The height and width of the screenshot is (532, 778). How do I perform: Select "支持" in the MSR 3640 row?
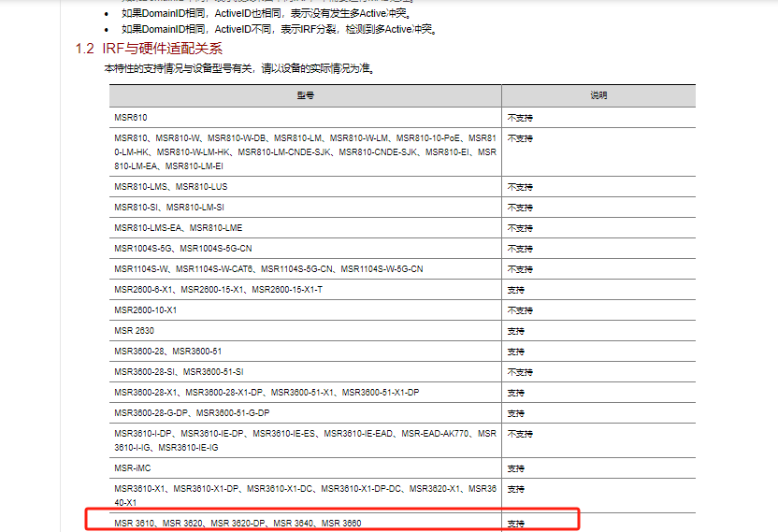(516, 524)
